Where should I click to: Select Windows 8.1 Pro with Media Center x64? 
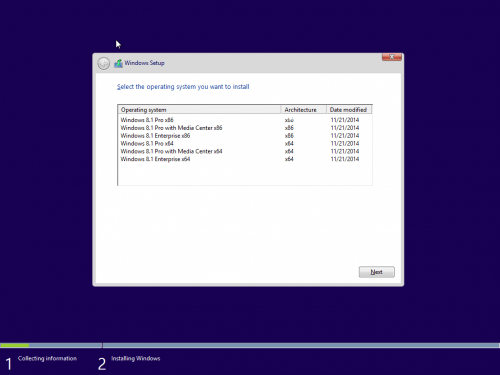coord(245,151)
